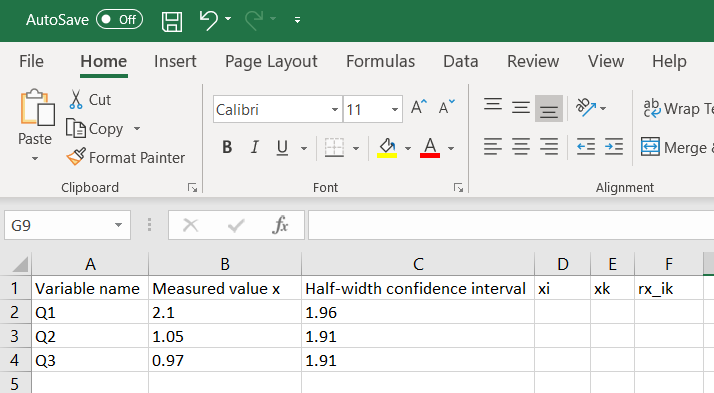Screen dimensions: 714x393
Task: Open Customize Quick Access Toolbar menu
Action: coord(297,20)
